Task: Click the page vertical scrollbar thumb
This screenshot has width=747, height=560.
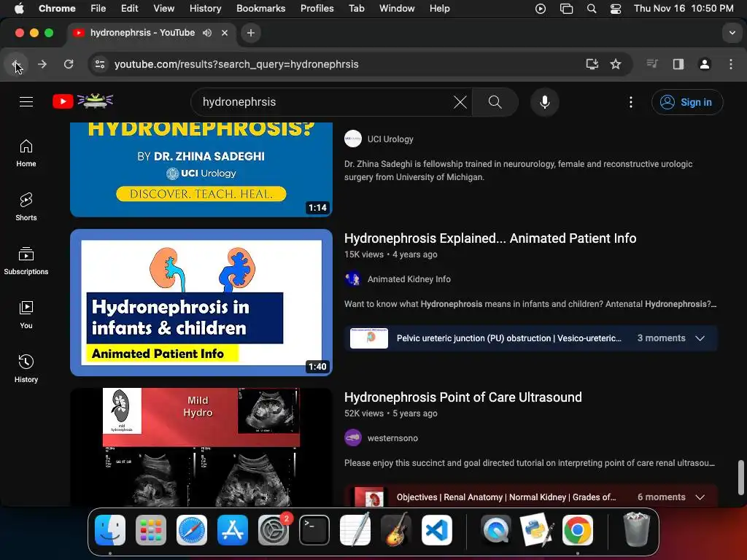Action: [741, 478]
